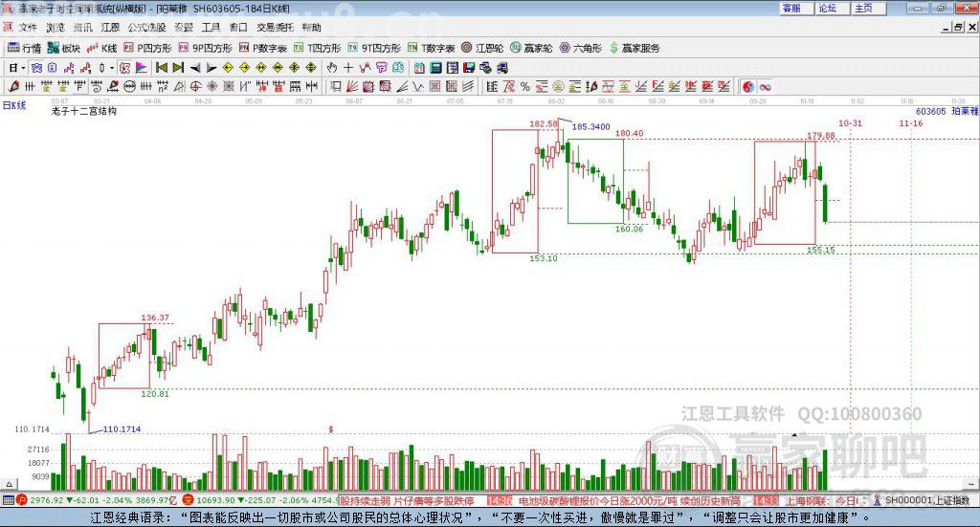This screenshot has width=980, height=527.
Task: Select the red pencil tool at toolbar start
Action: pos(13,87)
